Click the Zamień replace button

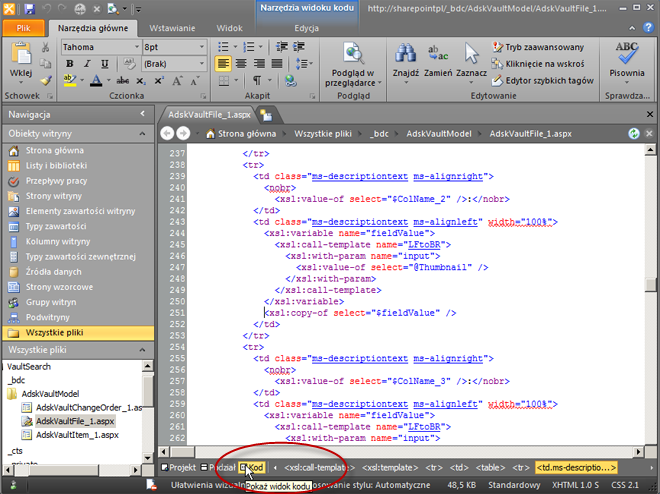point(438,62)
